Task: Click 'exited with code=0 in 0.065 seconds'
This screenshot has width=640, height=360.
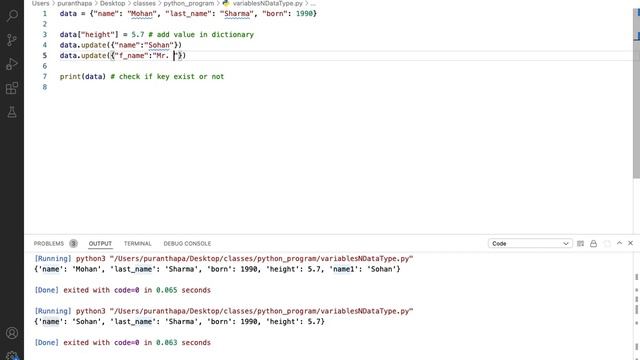Action: pyautogui.click(x=137, y=290)
